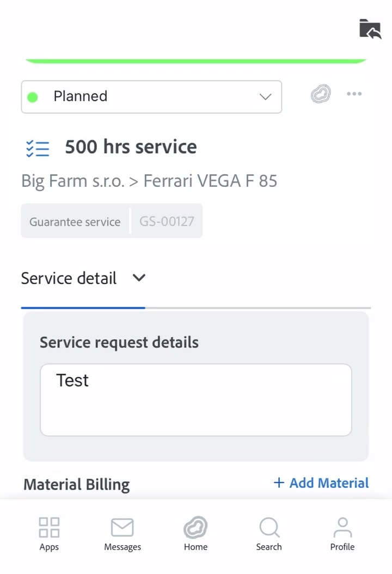
Task: Click the plus sign before Add Material
Action: point(279,483)
